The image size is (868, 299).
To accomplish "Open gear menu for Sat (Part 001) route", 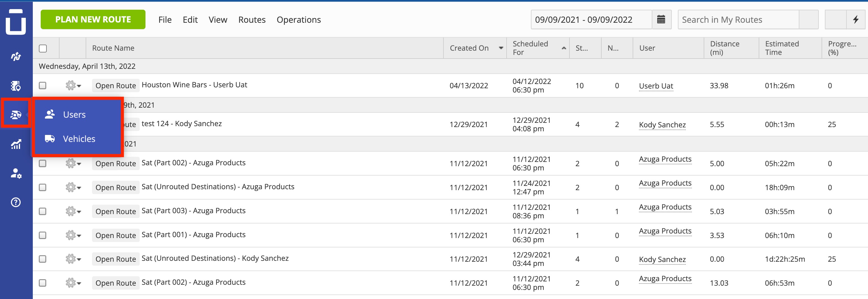I will [73, 235].
